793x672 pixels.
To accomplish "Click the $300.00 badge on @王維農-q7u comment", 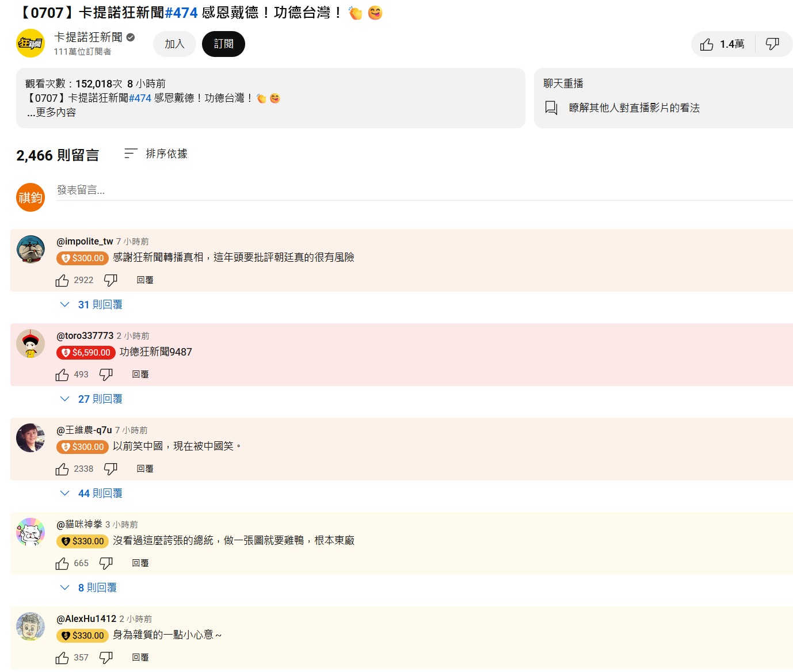I will click(82, 447).
